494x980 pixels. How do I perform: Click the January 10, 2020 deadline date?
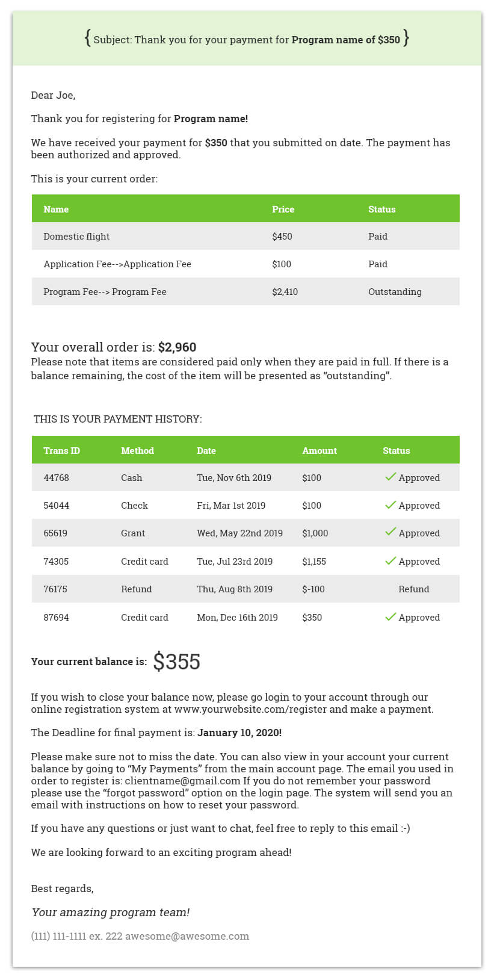(x=239, y=733)
